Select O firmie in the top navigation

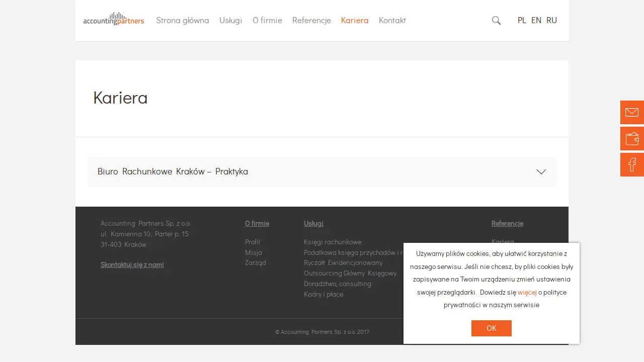[x=267, y=20]
